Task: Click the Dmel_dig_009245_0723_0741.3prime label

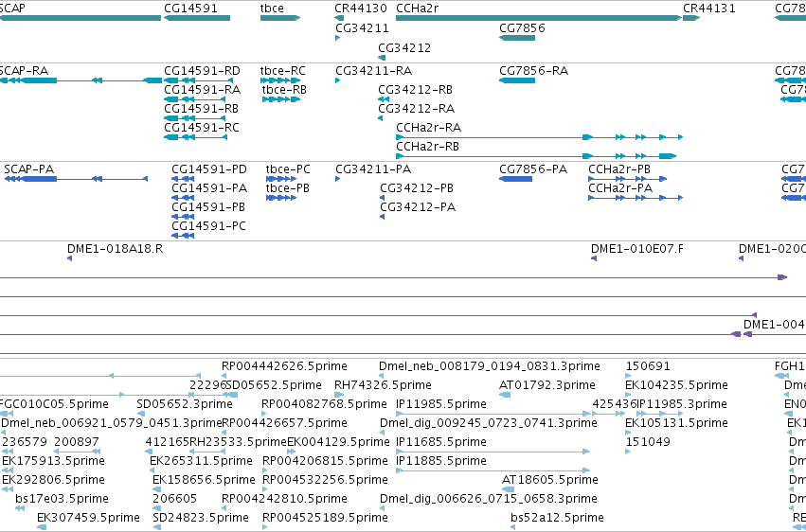Action: pyautogui.click(x=489, y=422)
